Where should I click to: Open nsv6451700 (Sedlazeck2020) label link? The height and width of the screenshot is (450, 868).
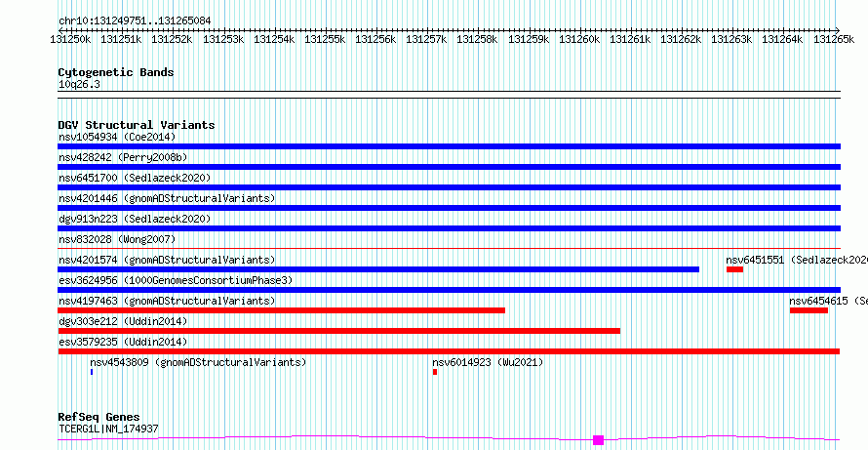(135, 178)
